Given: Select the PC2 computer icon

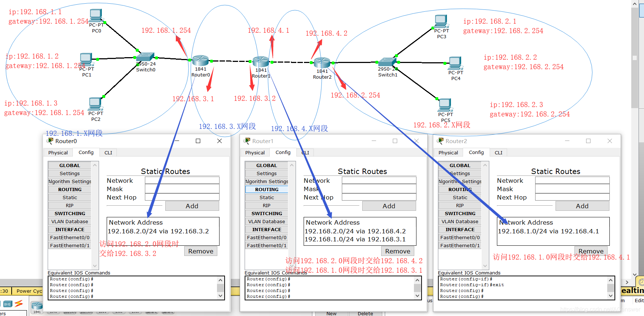Looking at the screenshot, I should 96,104.
